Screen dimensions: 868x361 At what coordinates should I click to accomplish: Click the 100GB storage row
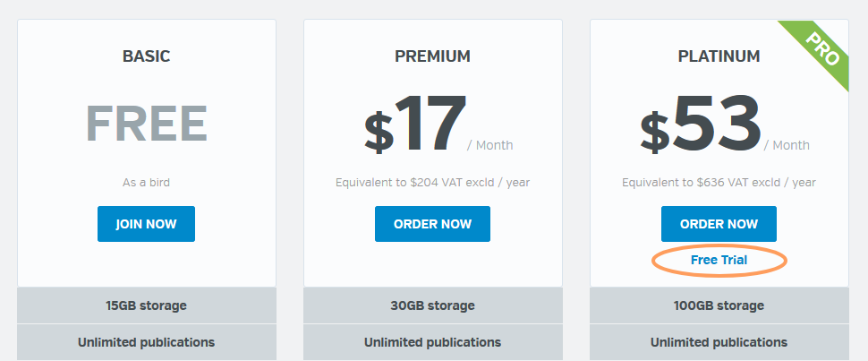[x=719, y=305]
